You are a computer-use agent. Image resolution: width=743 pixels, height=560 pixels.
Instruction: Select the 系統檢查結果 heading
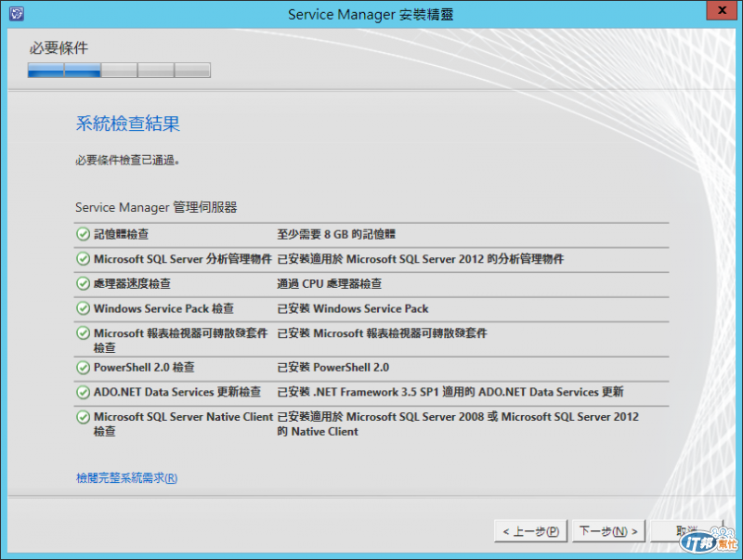128,124
